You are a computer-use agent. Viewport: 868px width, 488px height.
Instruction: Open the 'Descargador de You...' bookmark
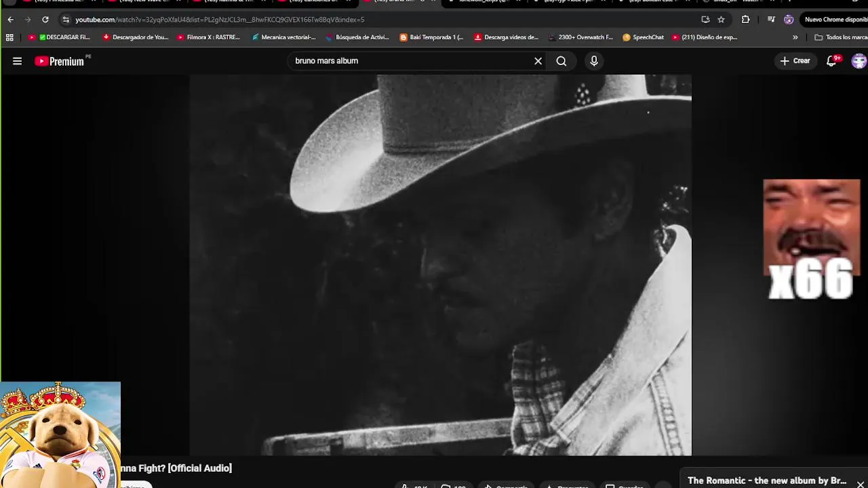point(135,37)
